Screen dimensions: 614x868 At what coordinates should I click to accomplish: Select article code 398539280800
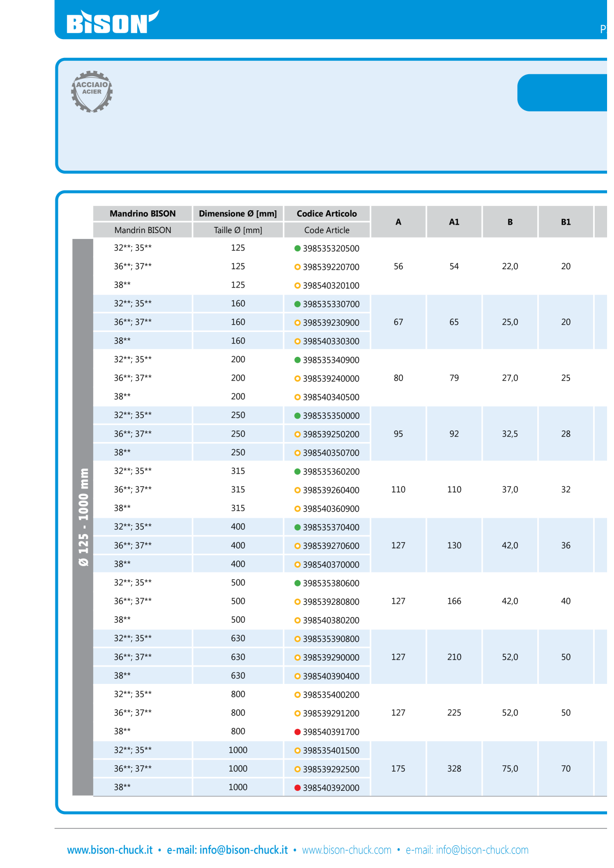331,602
